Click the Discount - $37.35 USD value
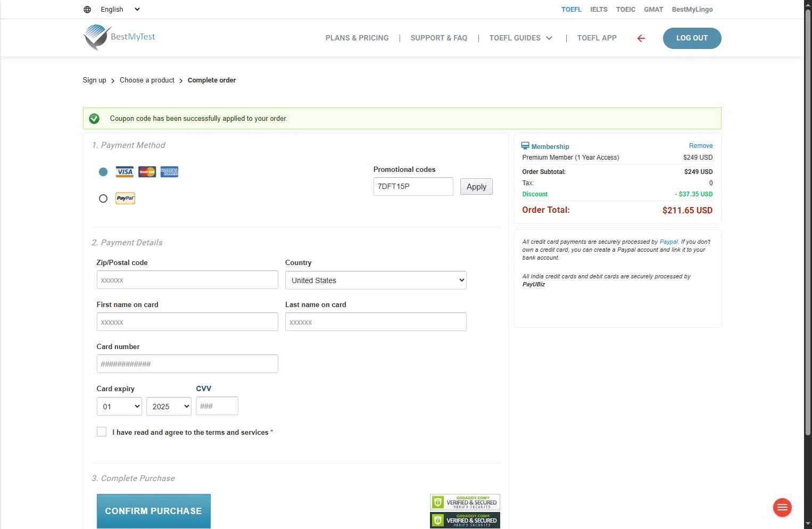This screenshot has height=529, width=812. (694, 194)
